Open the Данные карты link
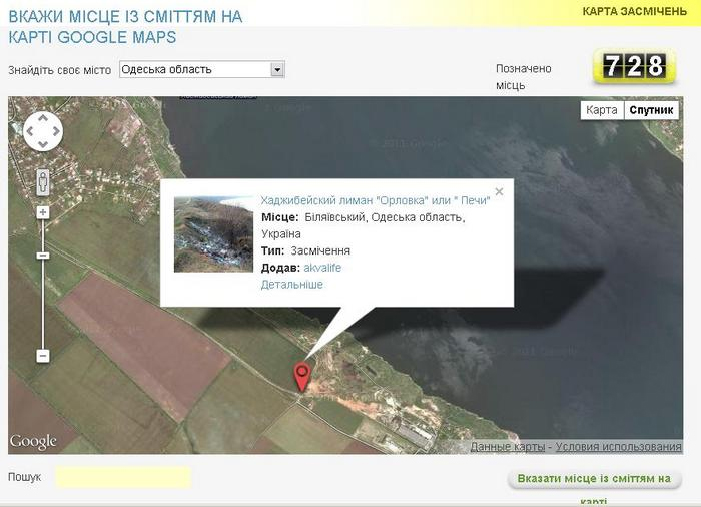Image resolution: width=701 pixels, height=507 pixels. coord(507,446)
